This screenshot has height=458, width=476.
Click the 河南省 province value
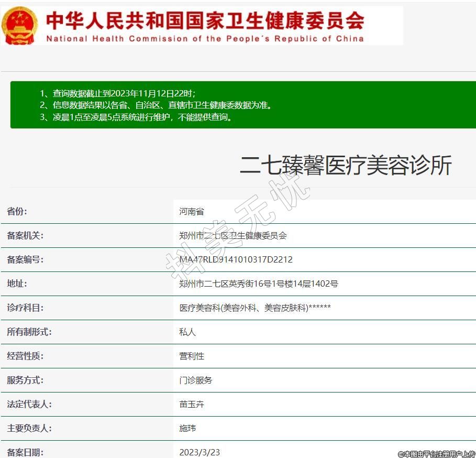tap(192, 212)
